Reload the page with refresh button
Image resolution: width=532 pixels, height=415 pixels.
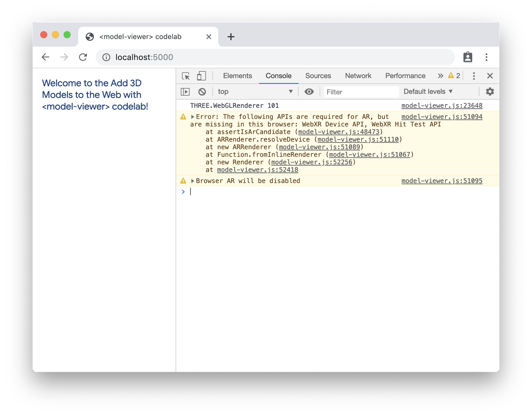[83, 57]
